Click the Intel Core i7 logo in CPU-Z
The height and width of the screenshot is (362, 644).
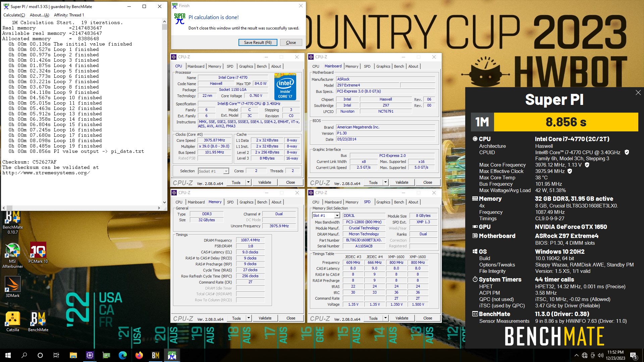[x=285, y=86]
